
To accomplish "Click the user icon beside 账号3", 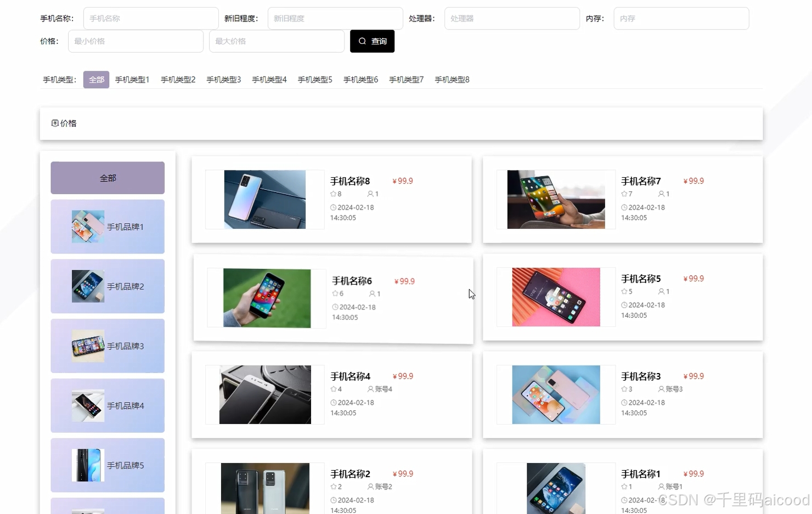I will tap(661, 389).
